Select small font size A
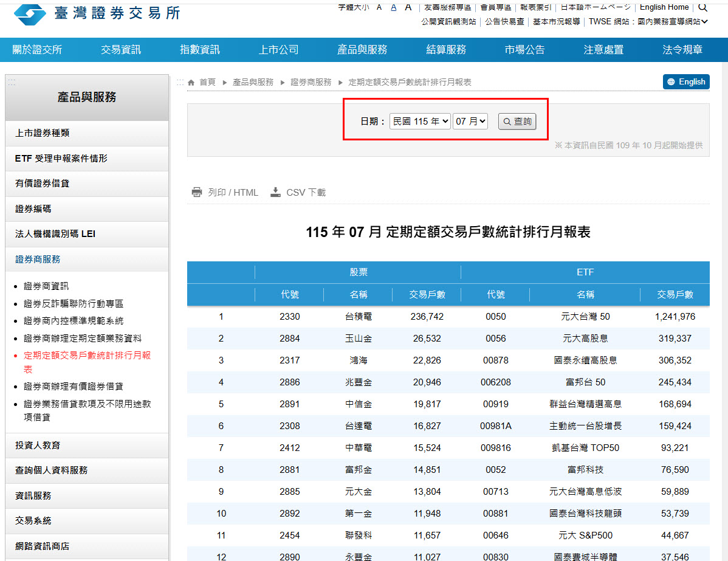 [379, 7]
